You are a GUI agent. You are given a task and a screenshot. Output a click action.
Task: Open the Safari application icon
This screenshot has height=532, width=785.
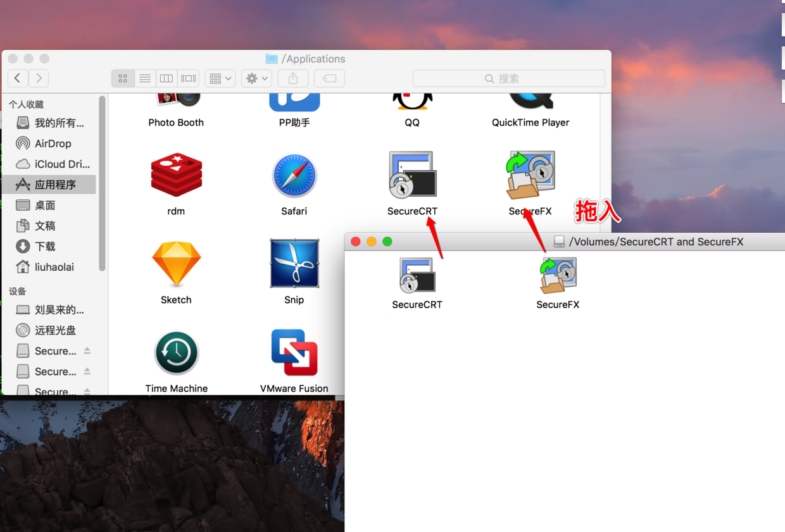pos(294,175)
